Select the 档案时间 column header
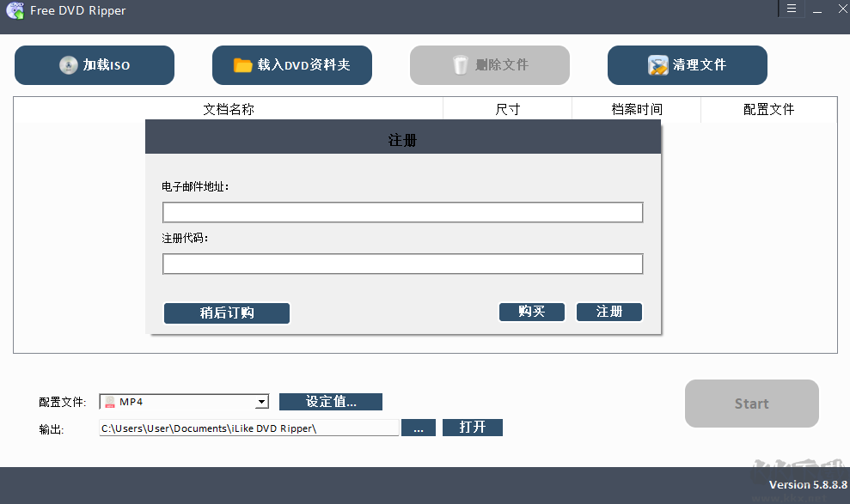Screen dimensions: 850x504 coord(636,108)
